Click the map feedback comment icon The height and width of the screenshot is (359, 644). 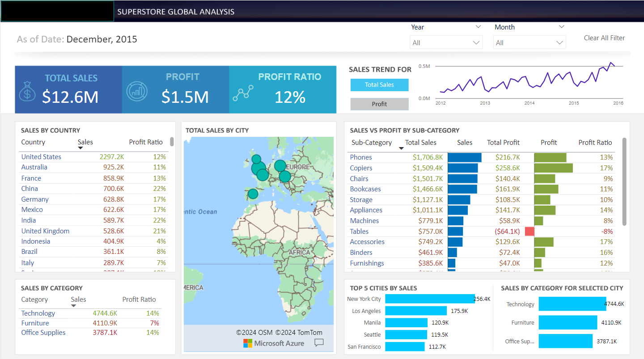(x=319, y=343)
